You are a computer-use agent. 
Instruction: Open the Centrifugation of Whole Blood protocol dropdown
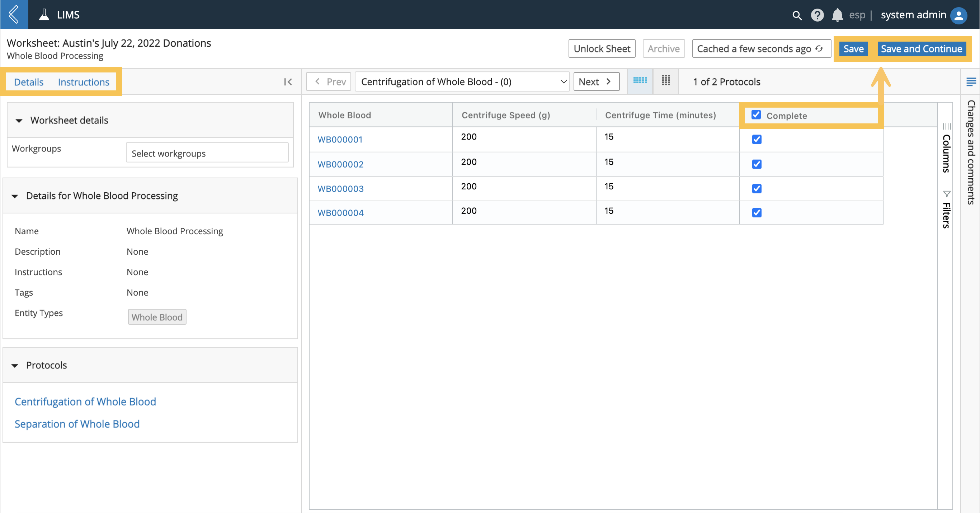tap(462, 81)
